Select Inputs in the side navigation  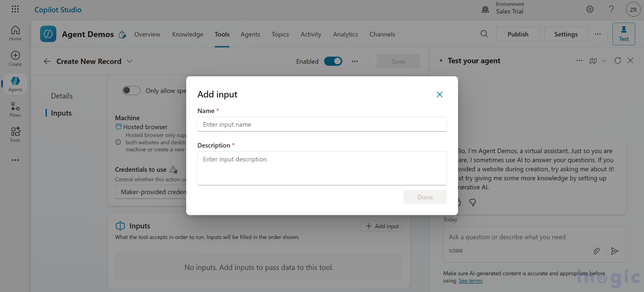coord(61,113)
